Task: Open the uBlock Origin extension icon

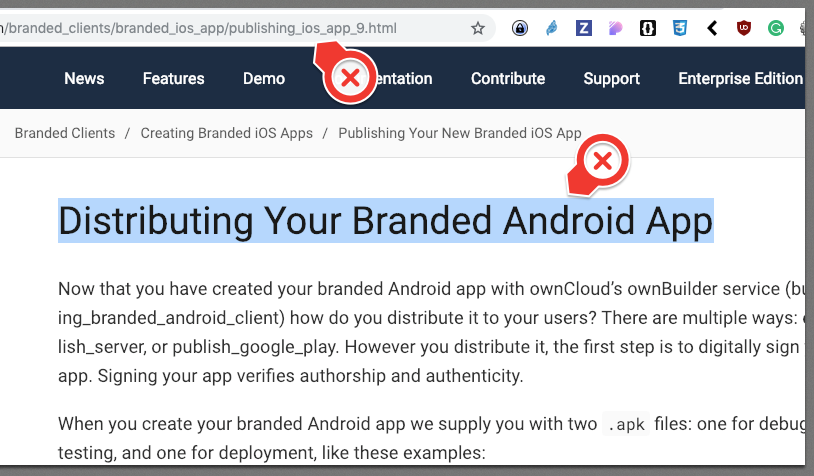Action: coord(744,28)
